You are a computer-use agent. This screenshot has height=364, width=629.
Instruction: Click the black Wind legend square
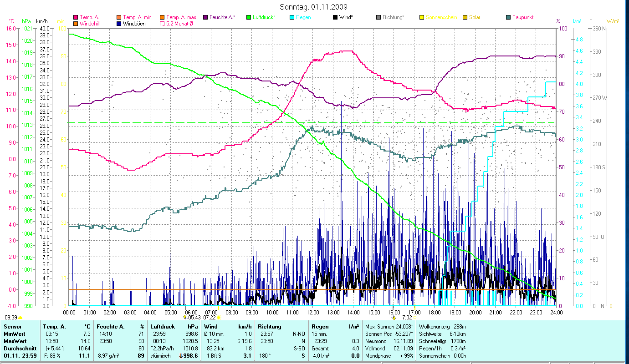(x=335, y=17)
